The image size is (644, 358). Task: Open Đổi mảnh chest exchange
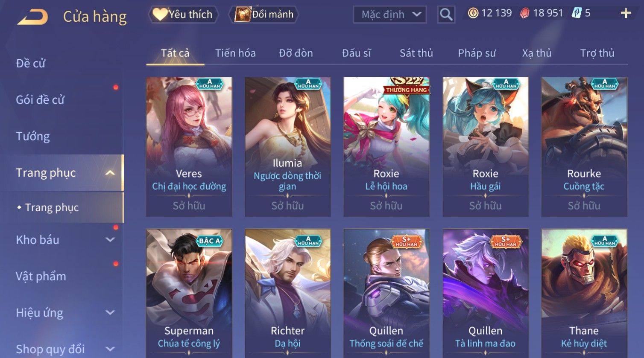pos(263,15)
